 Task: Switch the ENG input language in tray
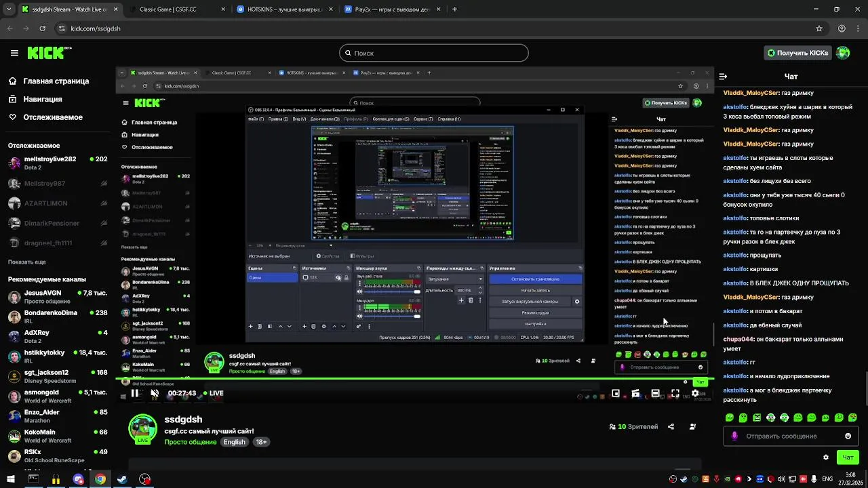(x=827, y=479)
